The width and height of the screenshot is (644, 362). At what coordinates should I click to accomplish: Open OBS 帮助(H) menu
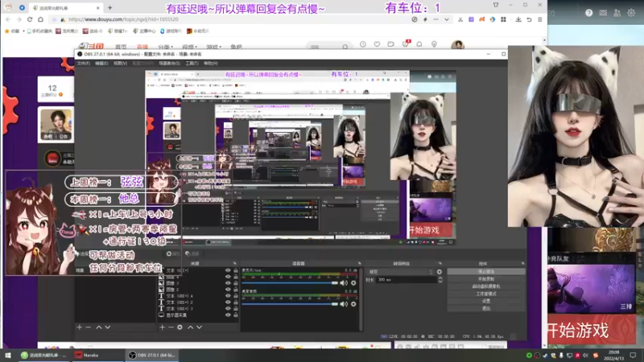pyautogui.click(x=211, y=64)
